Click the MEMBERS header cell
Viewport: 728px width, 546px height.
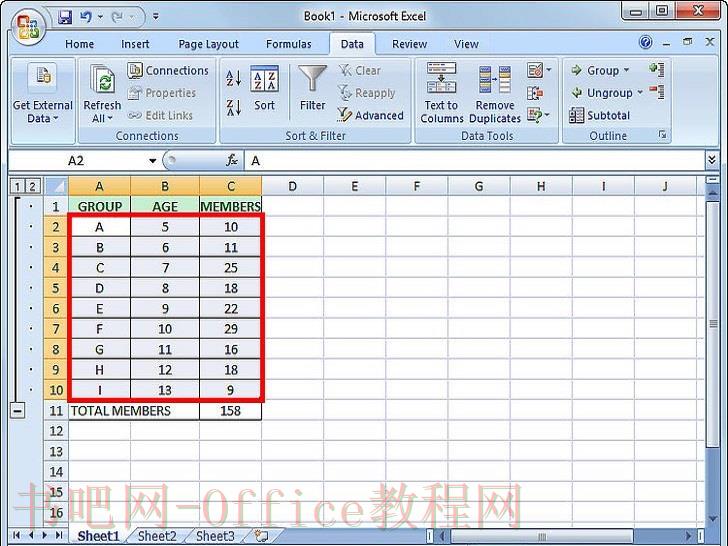click(x=230, y=206)
